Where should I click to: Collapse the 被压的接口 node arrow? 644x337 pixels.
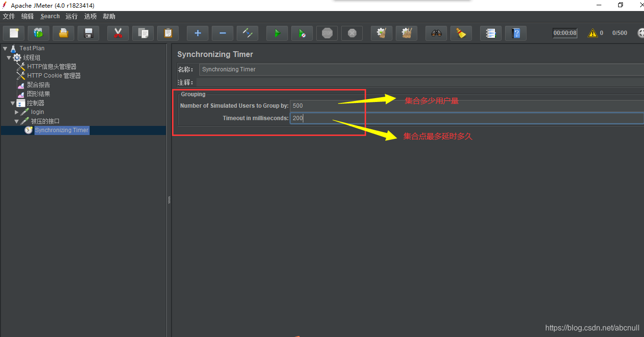pyautogui.click(x=17, y=121)
